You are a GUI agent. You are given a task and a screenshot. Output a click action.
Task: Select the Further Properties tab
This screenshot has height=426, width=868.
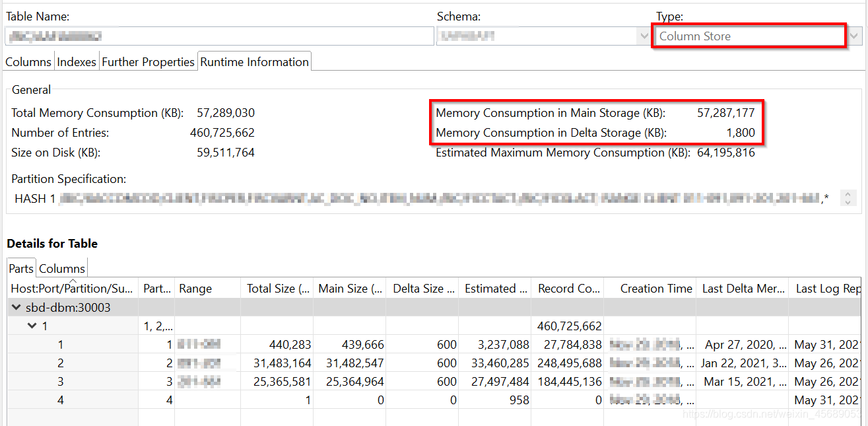[148, 61]
